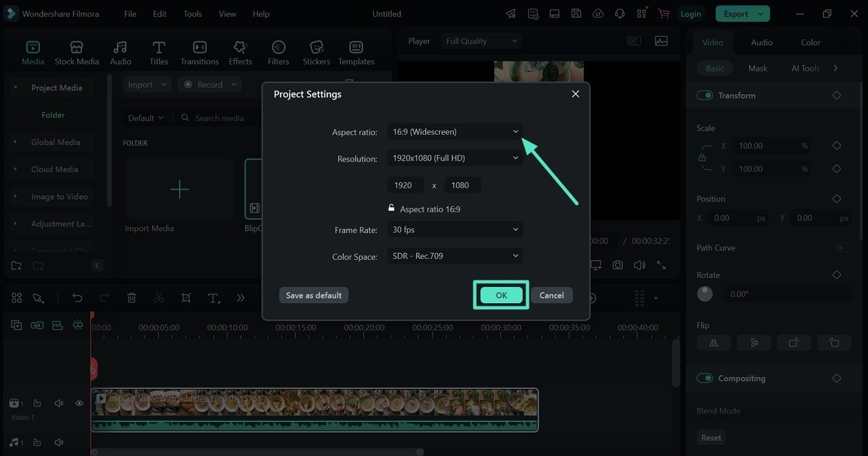Click OK in Project Settings

tap(501, 295)
